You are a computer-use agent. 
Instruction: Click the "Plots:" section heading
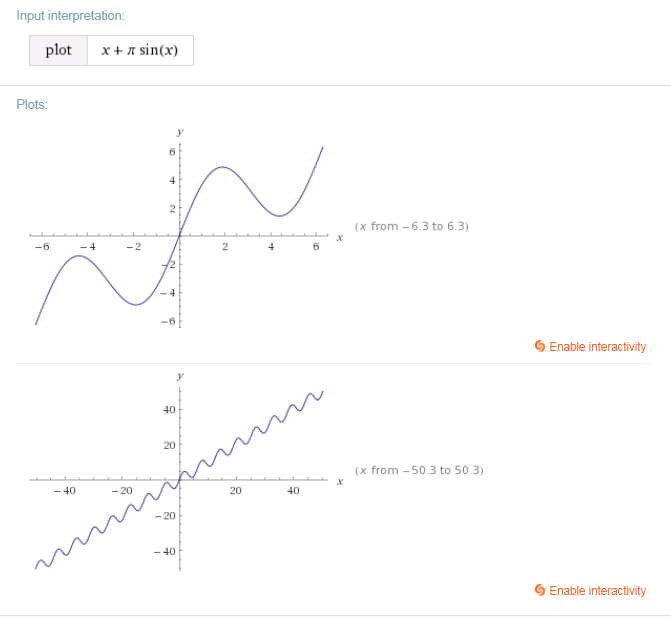point(32,104)
